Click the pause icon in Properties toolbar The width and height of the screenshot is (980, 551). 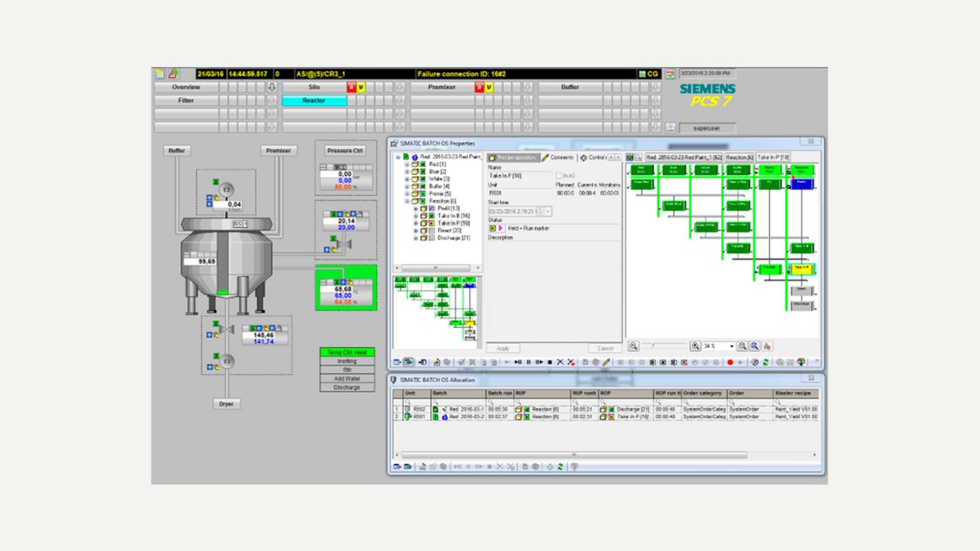pos(529,362)
